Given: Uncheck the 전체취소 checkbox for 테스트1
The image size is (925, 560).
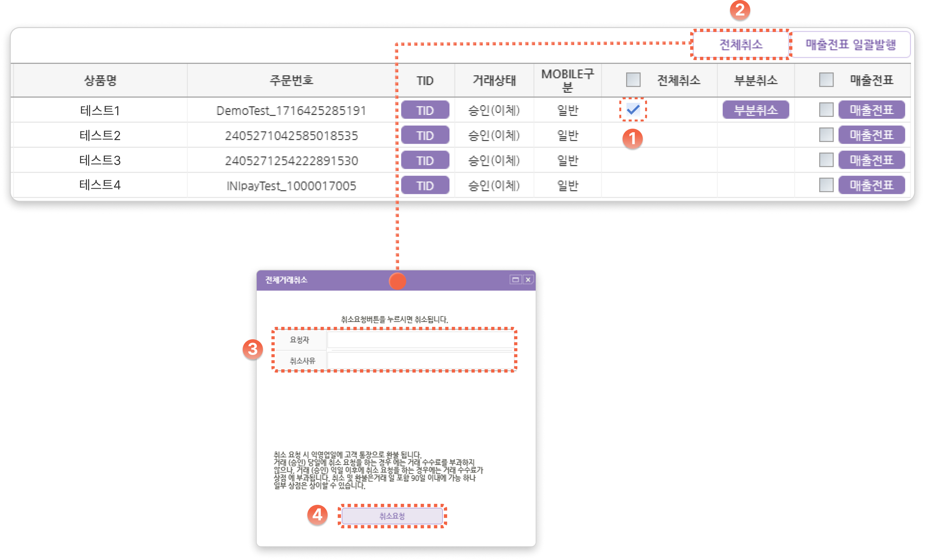Looking at the screenshot, I should pyautogui.click(x=633, y=110).
